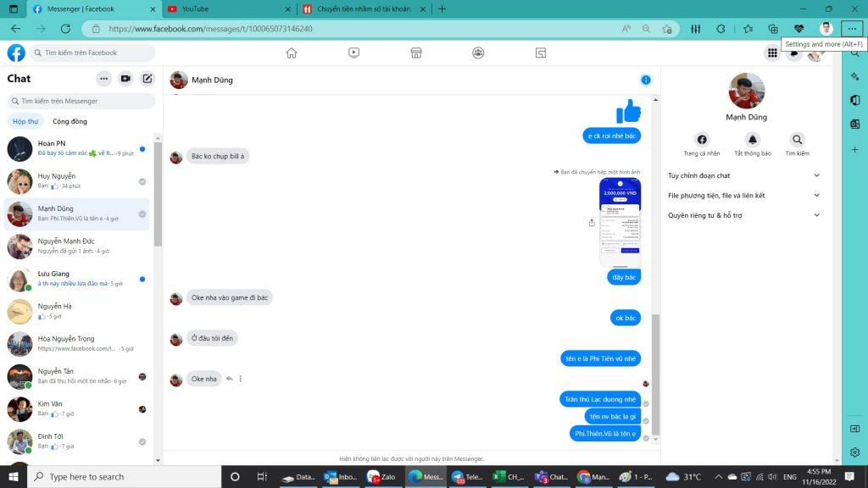Expand Quyền riêng tư & hỗ trợ section

click(743, 215)
